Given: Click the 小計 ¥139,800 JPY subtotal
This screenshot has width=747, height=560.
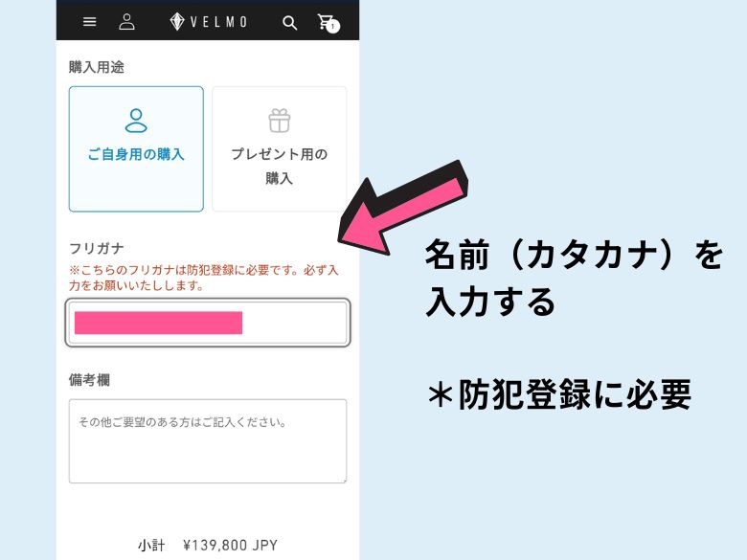Looking at the screenshot, I should point(208,546).
